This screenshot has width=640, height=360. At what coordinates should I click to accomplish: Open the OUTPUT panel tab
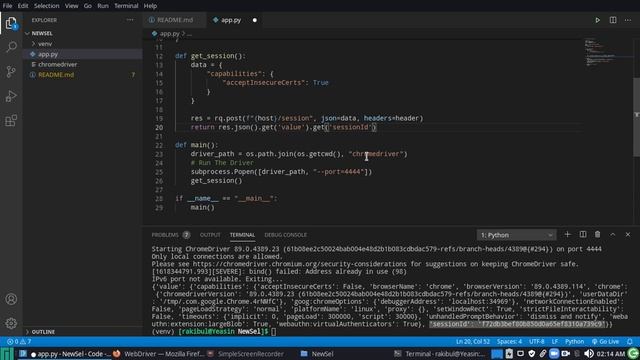click(210, 235)
